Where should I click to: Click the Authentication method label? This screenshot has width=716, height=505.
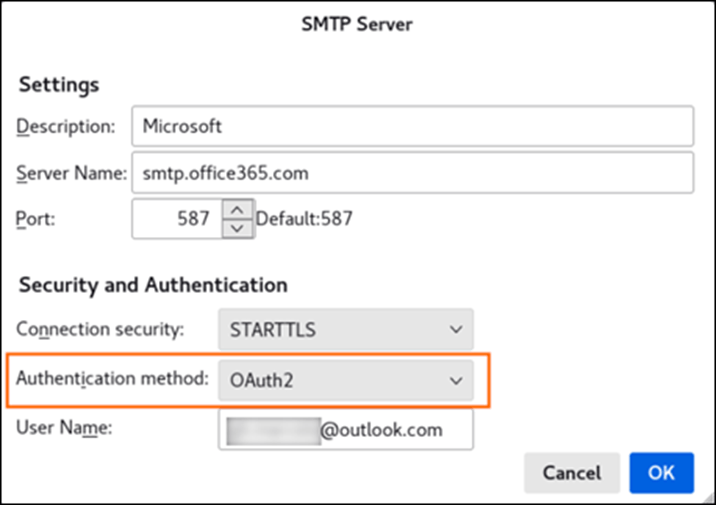click(x=112, y=379)
